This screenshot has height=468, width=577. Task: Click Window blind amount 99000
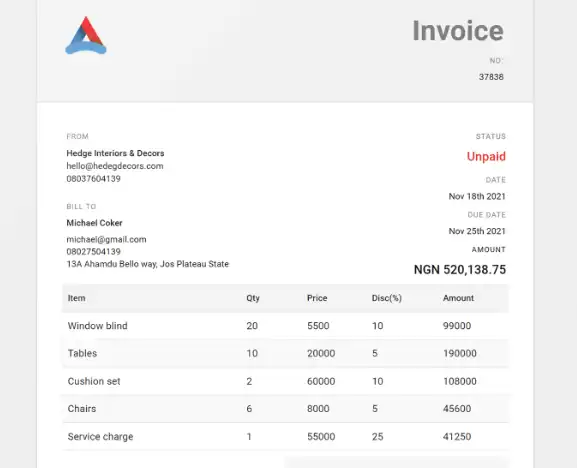coord(457,326)
